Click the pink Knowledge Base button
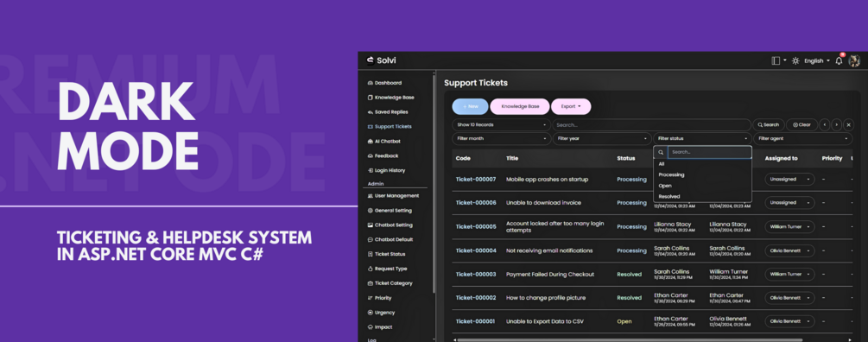 [520, 107]
